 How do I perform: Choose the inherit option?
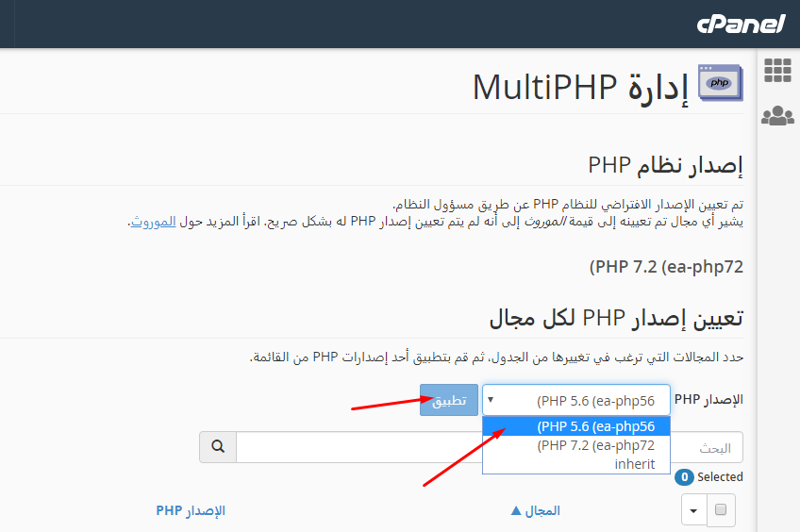pyautogui.click(x=576, y=464)
